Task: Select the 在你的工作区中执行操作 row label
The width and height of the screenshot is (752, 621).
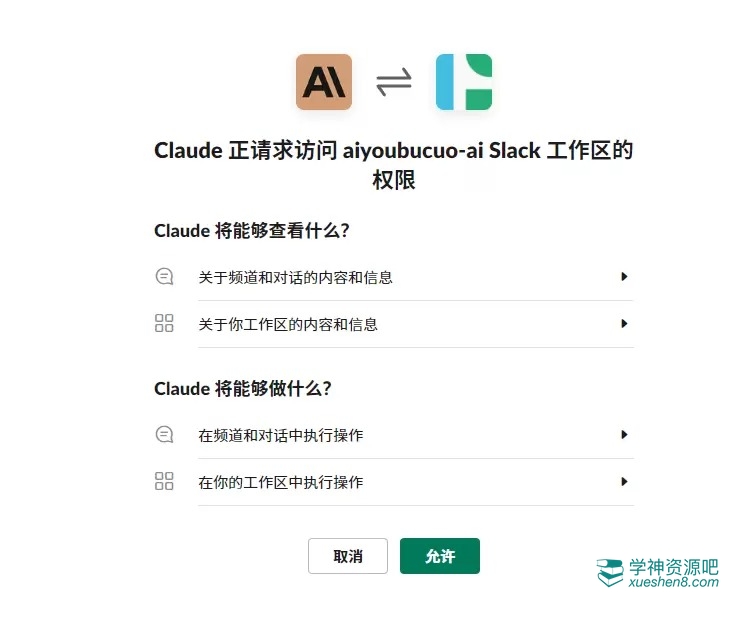Action: coord(281,482)
